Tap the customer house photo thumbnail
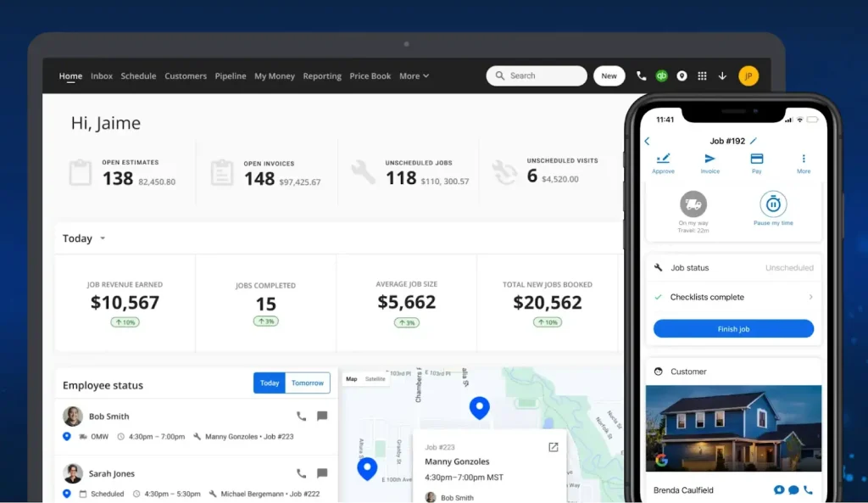868x503 pixels. coord(733,428)
